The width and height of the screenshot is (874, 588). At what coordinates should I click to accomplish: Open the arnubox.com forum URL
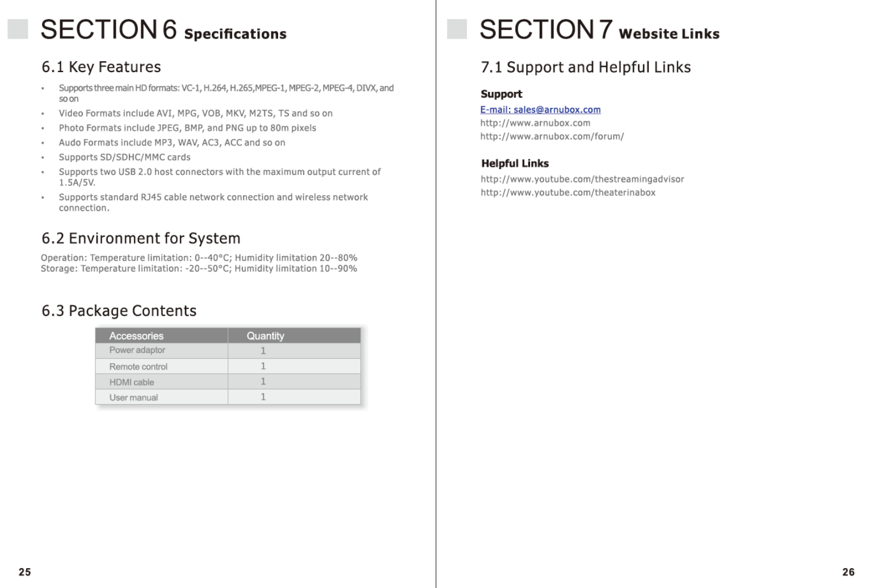coord(552,136)
